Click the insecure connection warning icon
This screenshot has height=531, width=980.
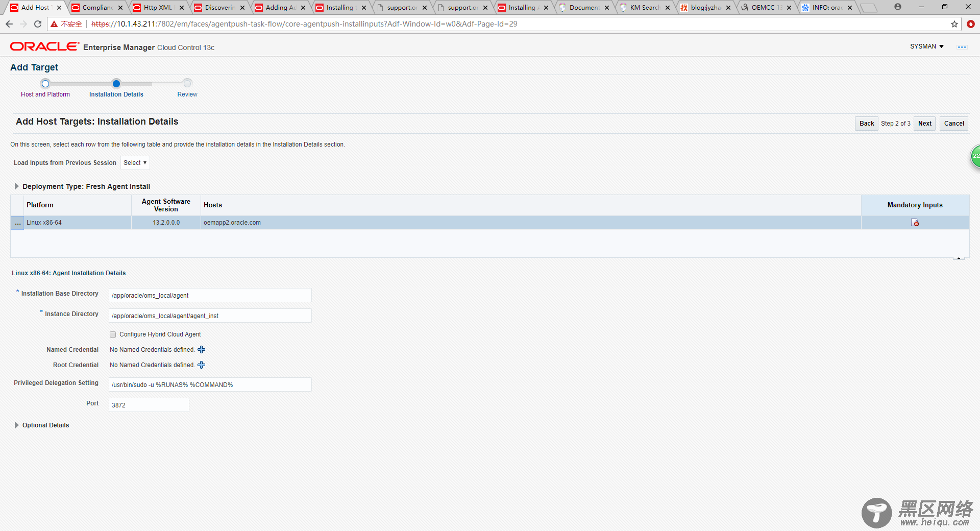54,24
